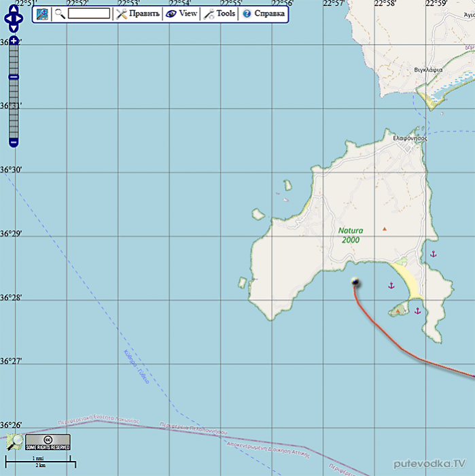Click the map magnifier logo bottom left
The height and width of the screenshot is (476, 475).
14,442
